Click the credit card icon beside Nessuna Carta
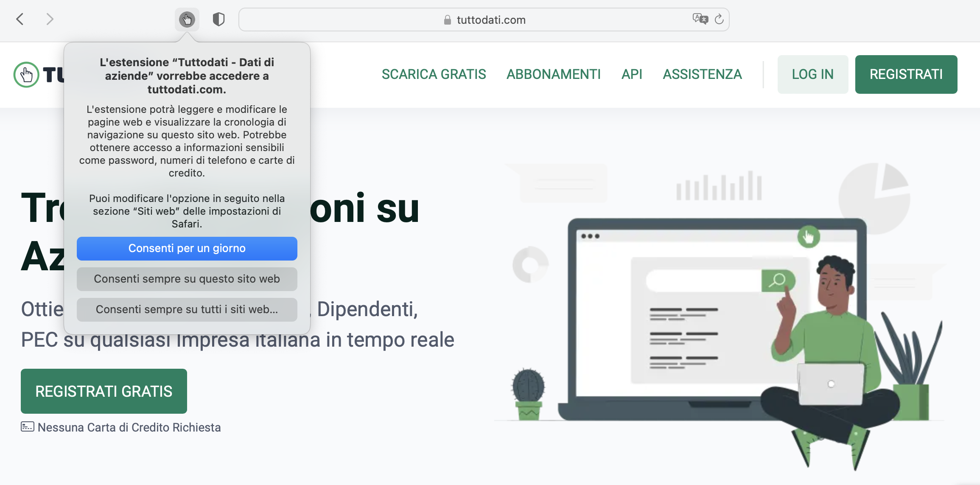 tap(28, 427)
